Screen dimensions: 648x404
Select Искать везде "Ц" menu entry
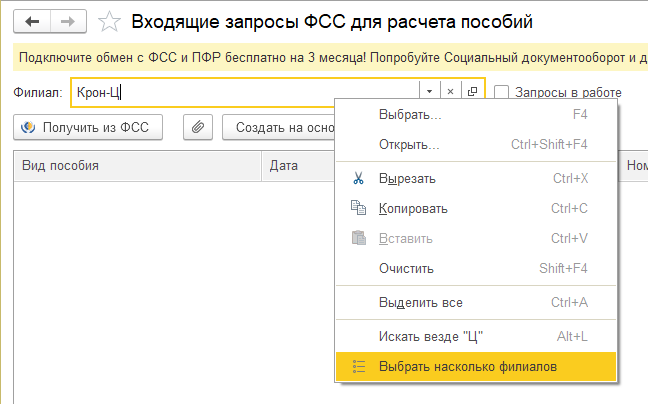[431, 335]
